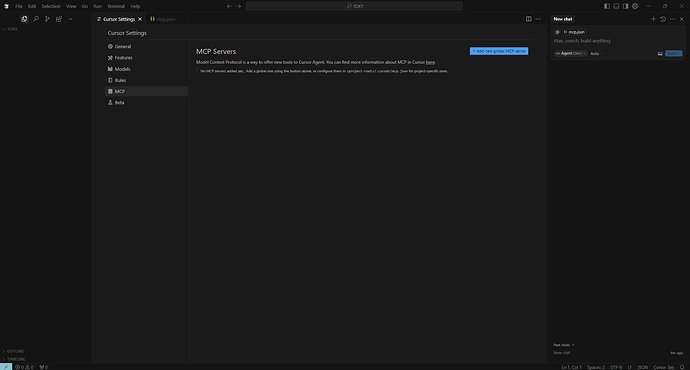Open General settings section
Screen dimensions: 690x370
147,46
